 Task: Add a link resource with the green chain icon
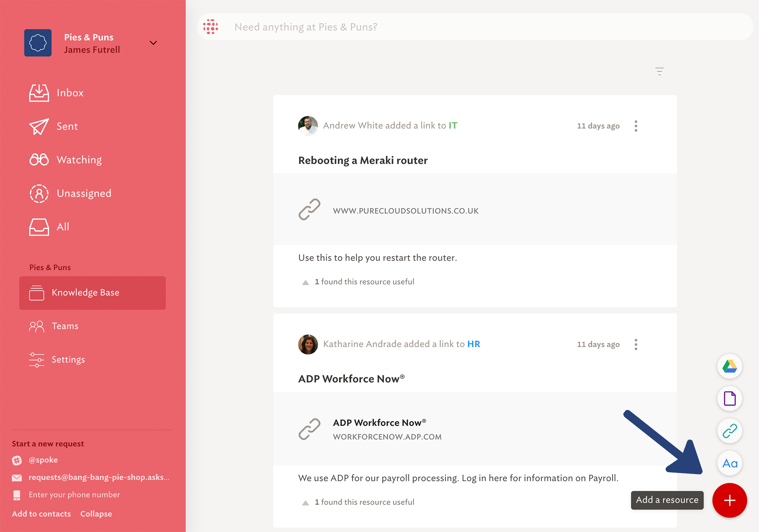[730, 431]
